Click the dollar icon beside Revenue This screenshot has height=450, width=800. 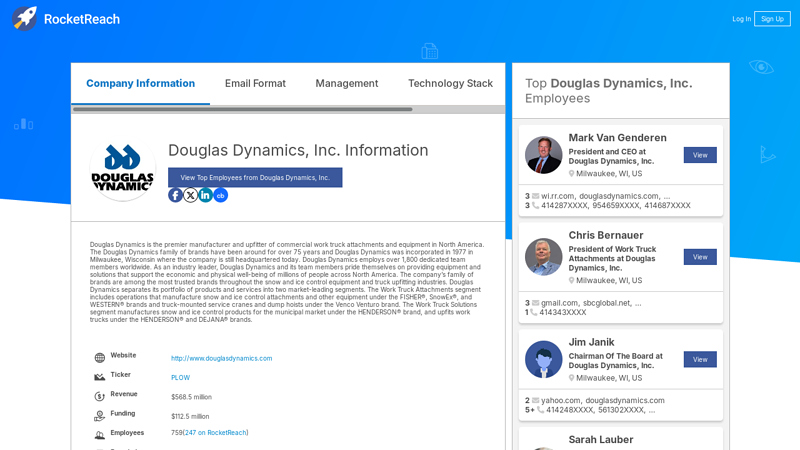(x=99, y=396)
